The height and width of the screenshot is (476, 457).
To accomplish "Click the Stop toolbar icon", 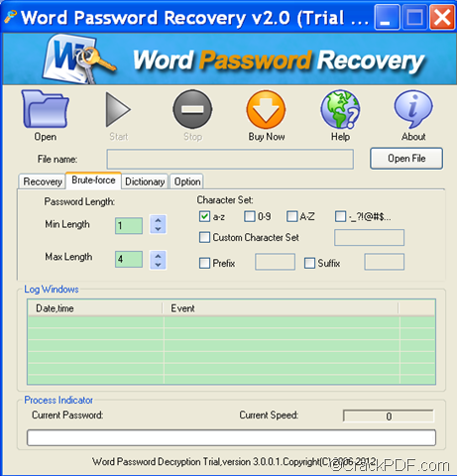I will pos(192,109).
